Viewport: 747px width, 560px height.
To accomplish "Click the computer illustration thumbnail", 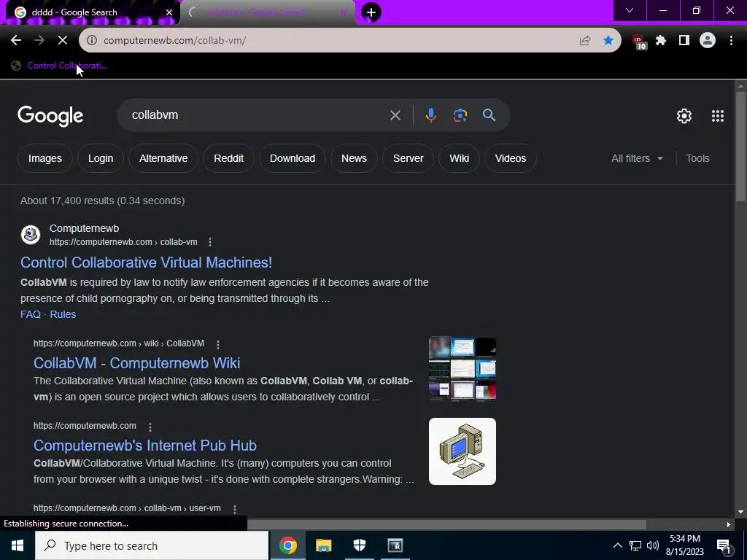I will click(462, 451).
